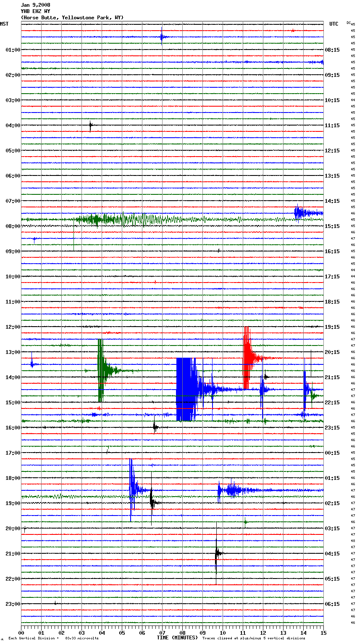Click the '10:00' MST time label
The height and width of the screenshot is (644, 357).
[13, 276]
